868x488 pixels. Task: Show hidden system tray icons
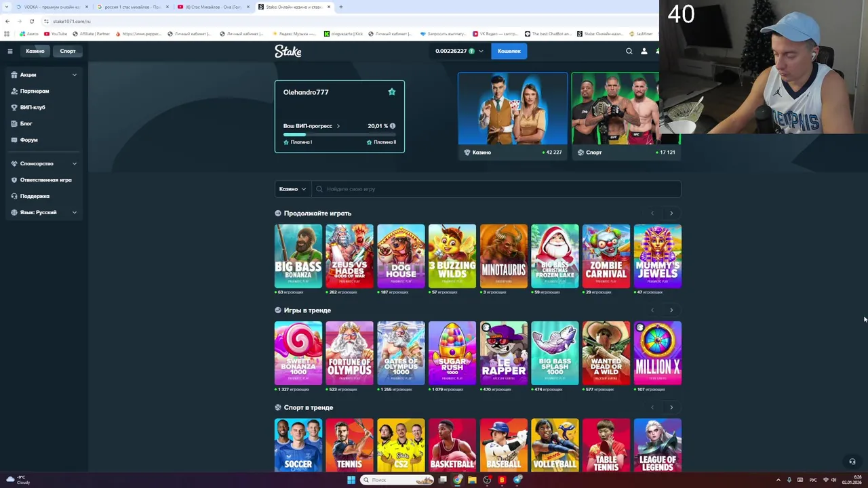point(778,480)
